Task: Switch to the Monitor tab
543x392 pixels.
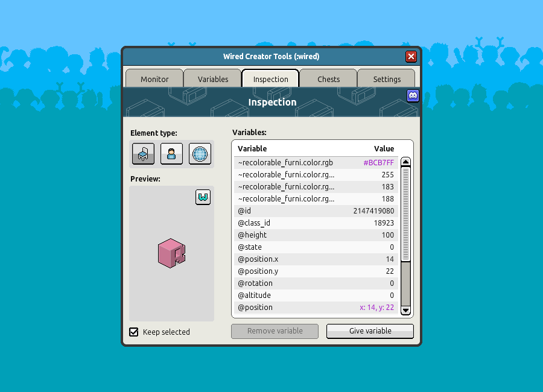Action: (154, 79)
